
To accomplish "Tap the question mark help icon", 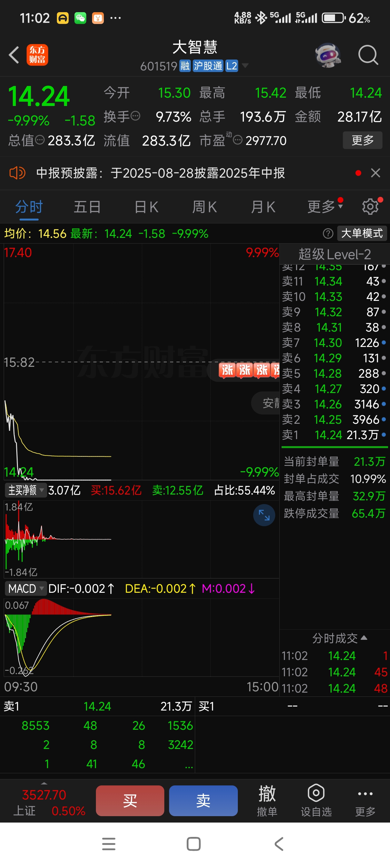I will coord(328,234).
